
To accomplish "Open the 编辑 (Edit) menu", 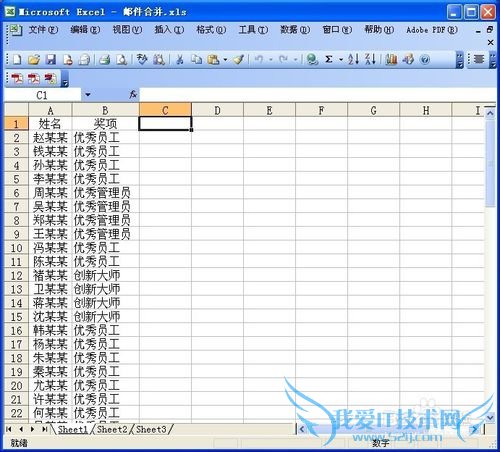I will click(x=85, y=30).
